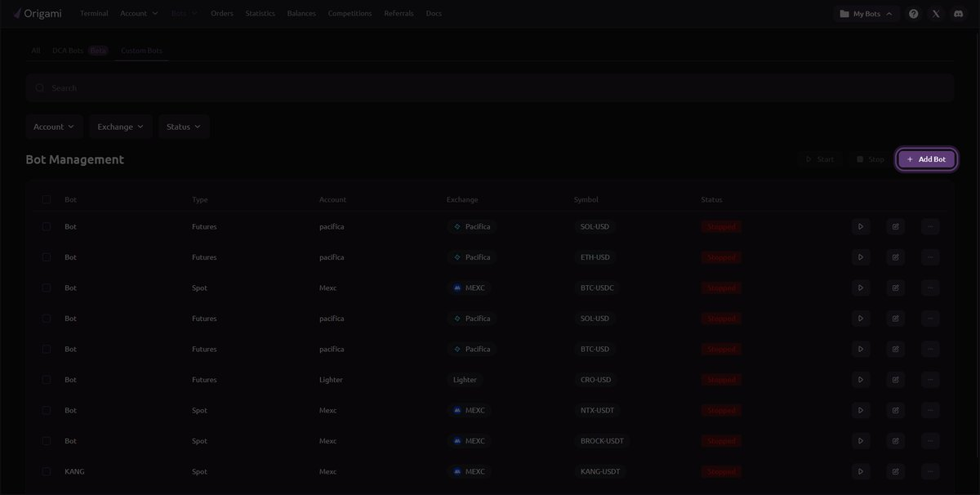Toggle the select-all checkbox in table header
The image size is (980, 495).
tap(47, 199)
